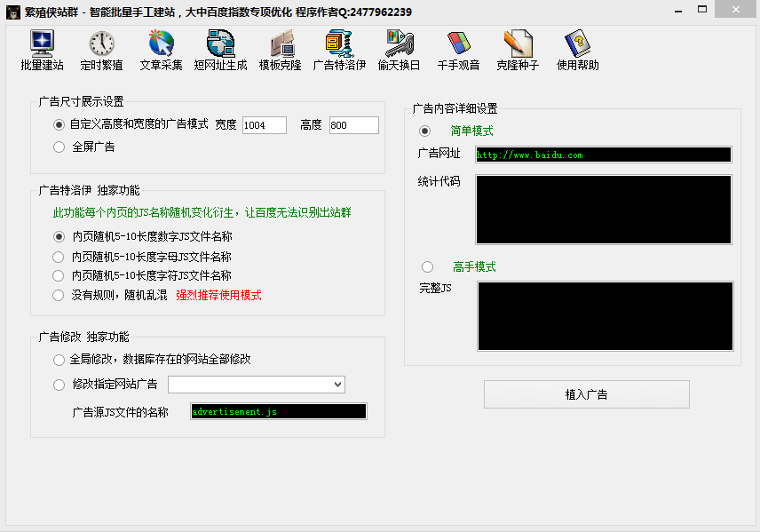Open the 短网址生成 tool icon
760x532 pixels.
click(x=220, y=44)
